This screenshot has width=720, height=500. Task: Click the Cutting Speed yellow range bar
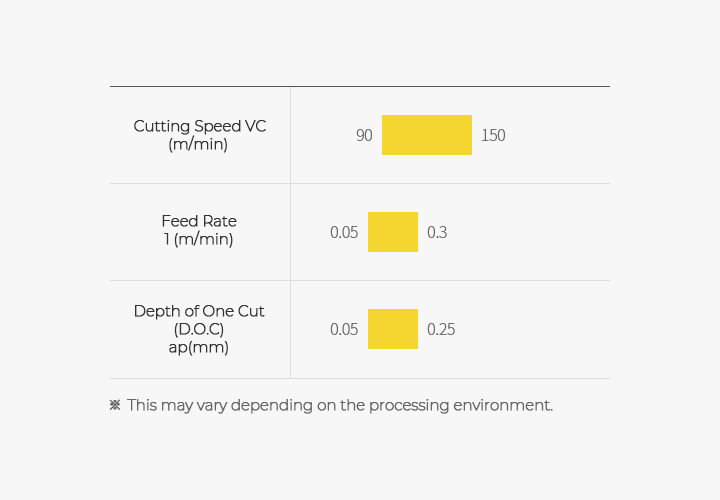coord(427,135)
